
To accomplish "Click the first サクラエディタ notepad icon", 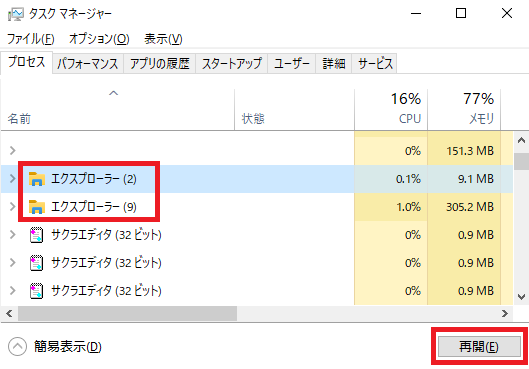I will tap(36, 235).
